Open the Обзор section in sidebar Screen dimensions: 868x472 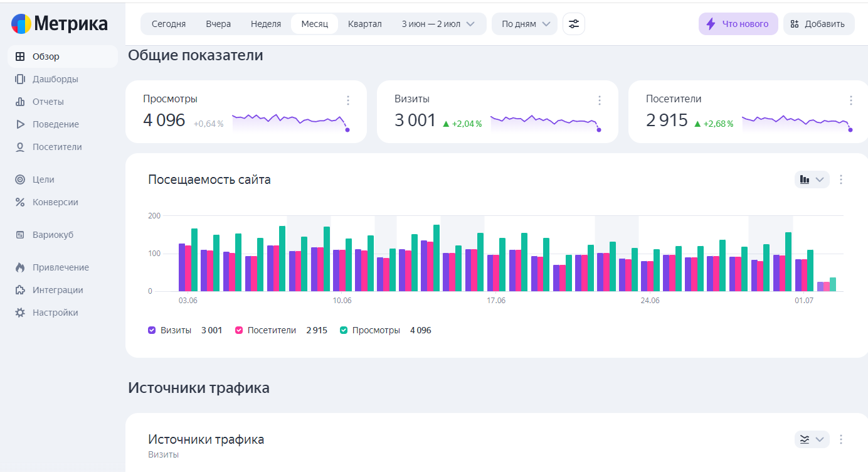tap(45, 56)
